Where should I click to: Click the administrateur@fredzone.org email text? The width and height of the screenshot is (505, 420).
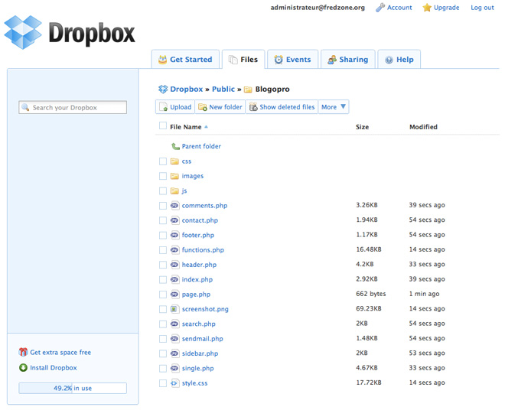(318, 8)
